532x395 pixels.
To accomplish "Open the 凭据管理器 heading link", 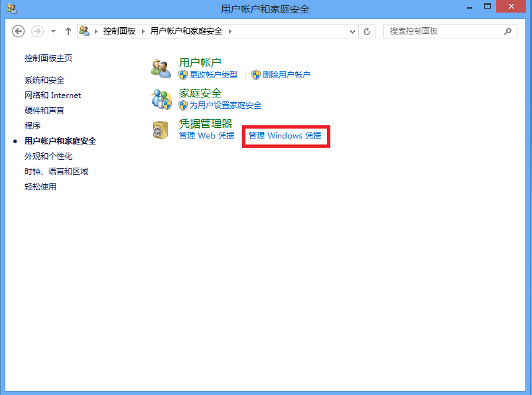I will [206, 123].
